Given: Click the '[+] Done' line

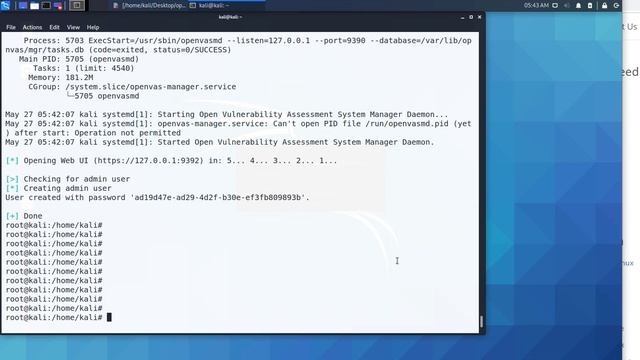Looking at the screenshot, I should click(24, 216).
